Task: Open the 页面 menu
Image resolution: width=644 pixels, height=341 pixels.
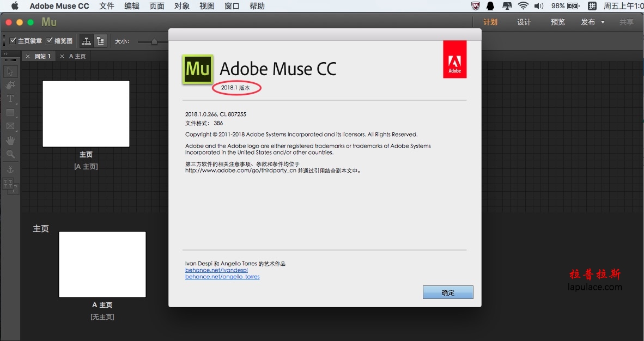Action: click(x=157, y=6)
